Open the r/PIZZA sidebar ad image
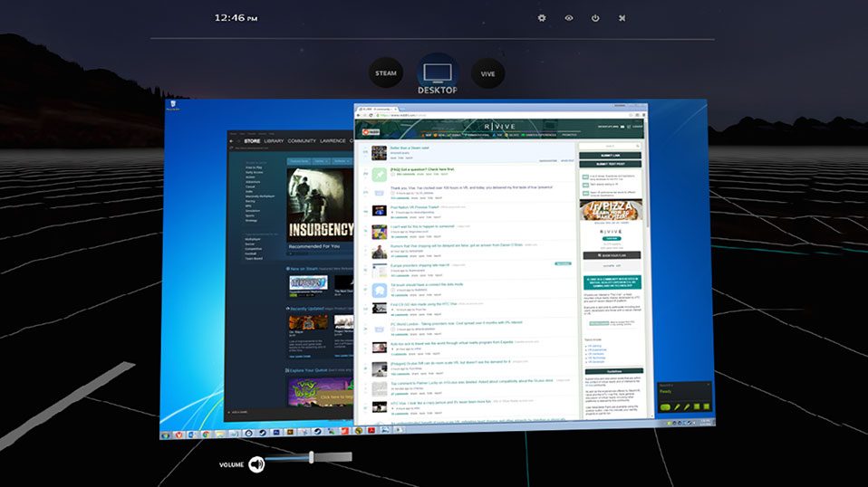868x487 pixels. (611, 211)
